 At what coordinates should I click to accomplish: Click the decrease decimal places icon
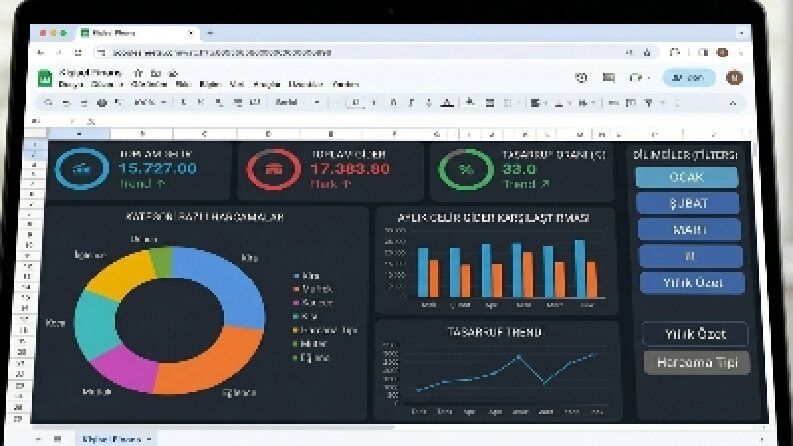[219, 103]
